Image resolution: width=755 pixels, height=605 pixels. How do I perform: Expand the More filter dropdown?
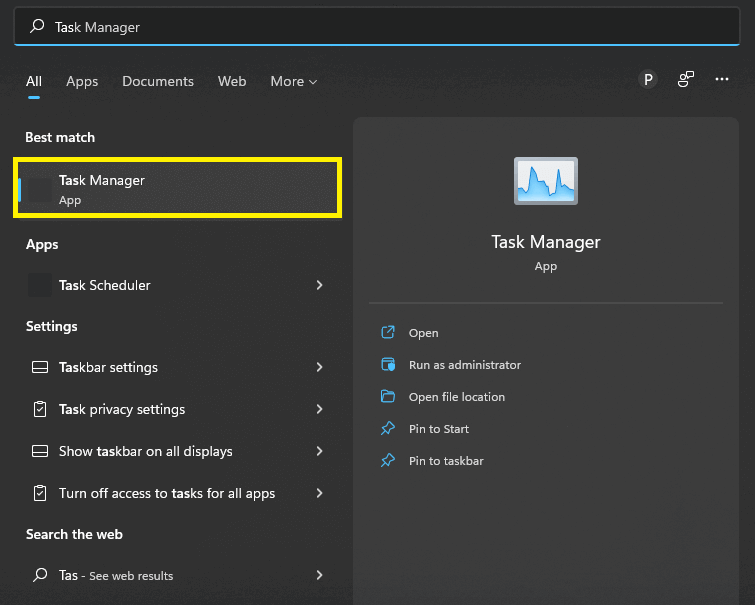point(293,81)
